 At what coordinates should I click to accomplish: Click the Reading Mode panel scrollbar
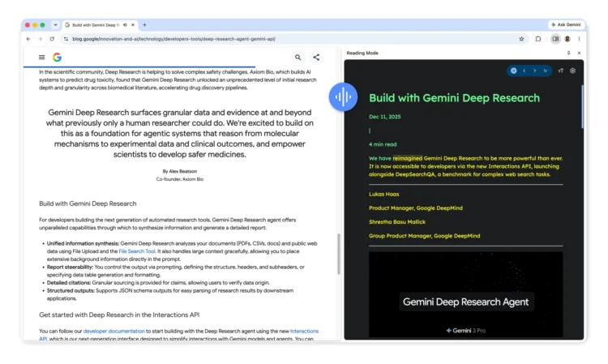tap(582, 106)
